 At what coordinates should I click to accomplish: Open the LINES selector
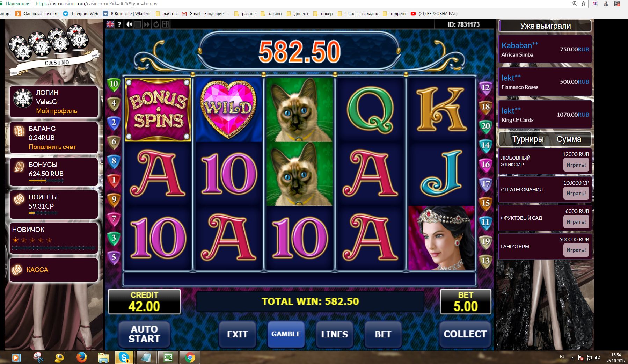coord(335,334)
